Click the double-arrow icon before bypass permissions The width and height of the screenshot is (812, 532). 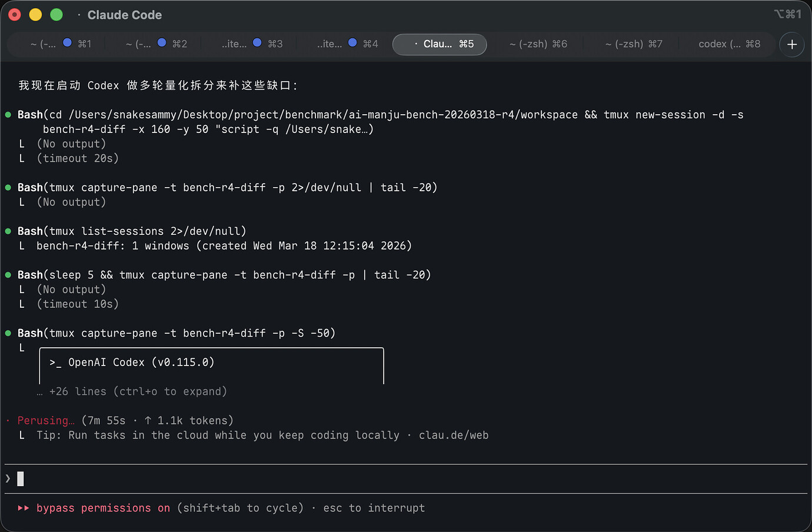[x=24, y=508]
